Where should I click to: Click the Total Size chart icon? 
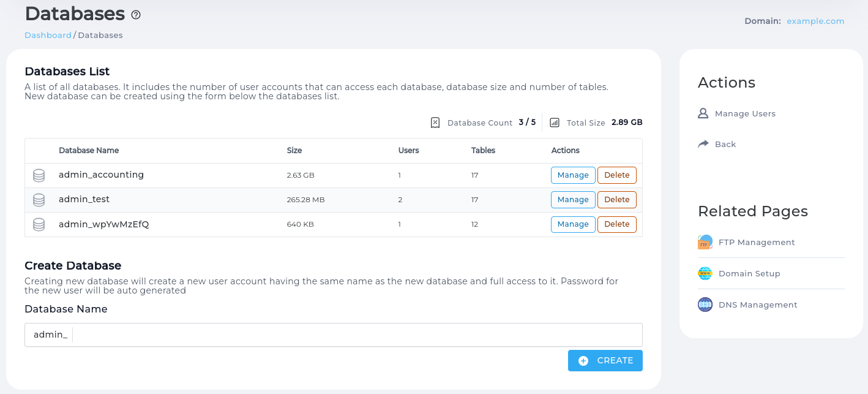[555, 122]
